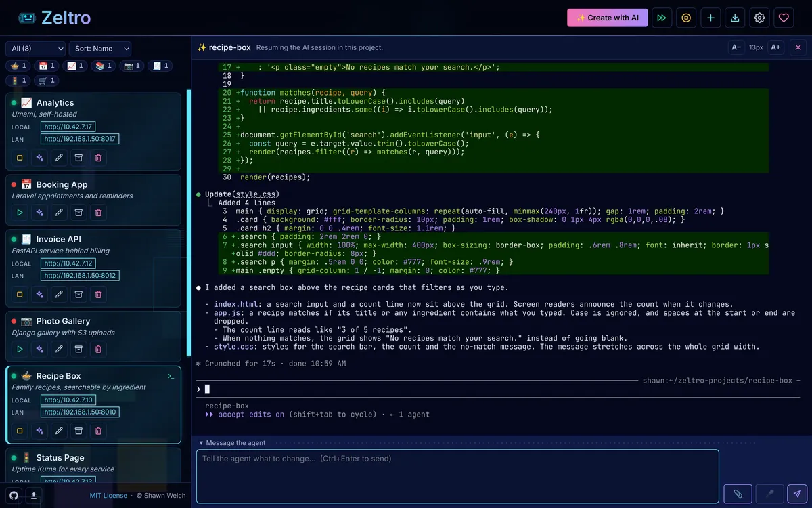This screenshot has width=812, height=508.
Task: Open the AI sparkle for Photo Gallery
Action: [40, 349]
